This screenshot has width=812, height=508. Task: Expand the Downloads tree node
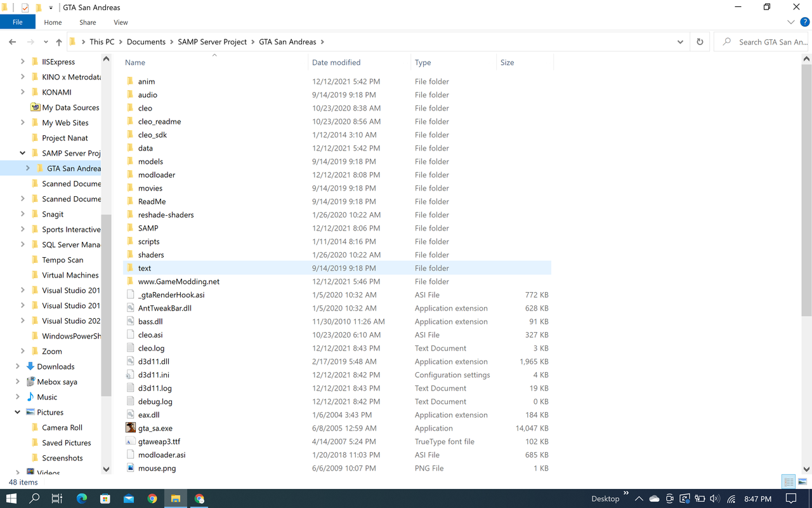(x=18, y=366)
